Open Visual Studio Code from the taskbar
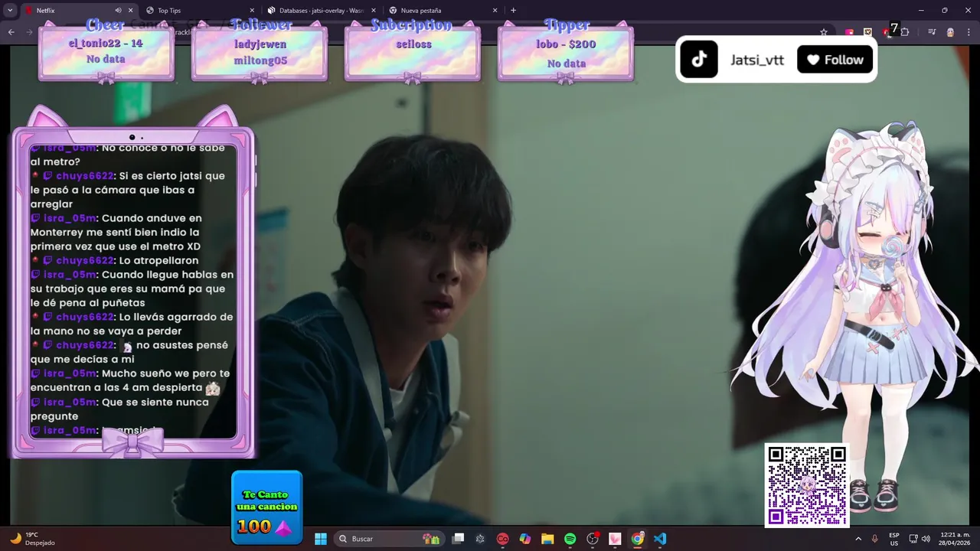Image resolution: width=980 pixels, height=551 pixels. click(660, 539)
